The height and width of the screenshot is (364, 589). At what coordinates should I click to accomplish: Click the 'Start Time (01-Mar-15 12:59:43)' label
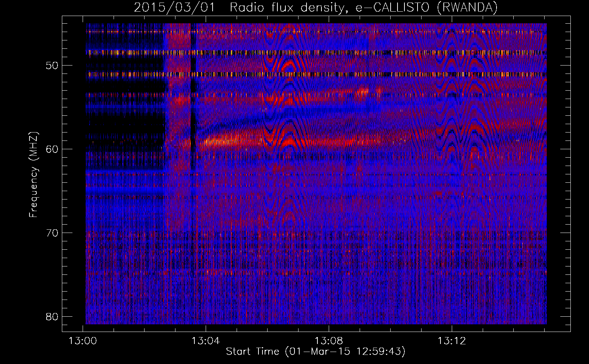[316, 352]
